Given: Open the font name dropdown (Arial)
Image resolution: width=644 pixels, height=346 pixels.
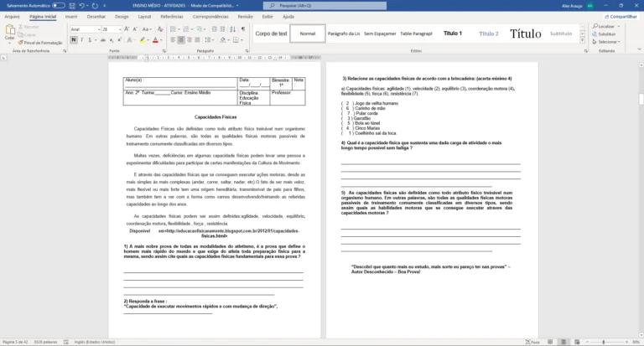Looking at the screenshot, I should [99, 29].
